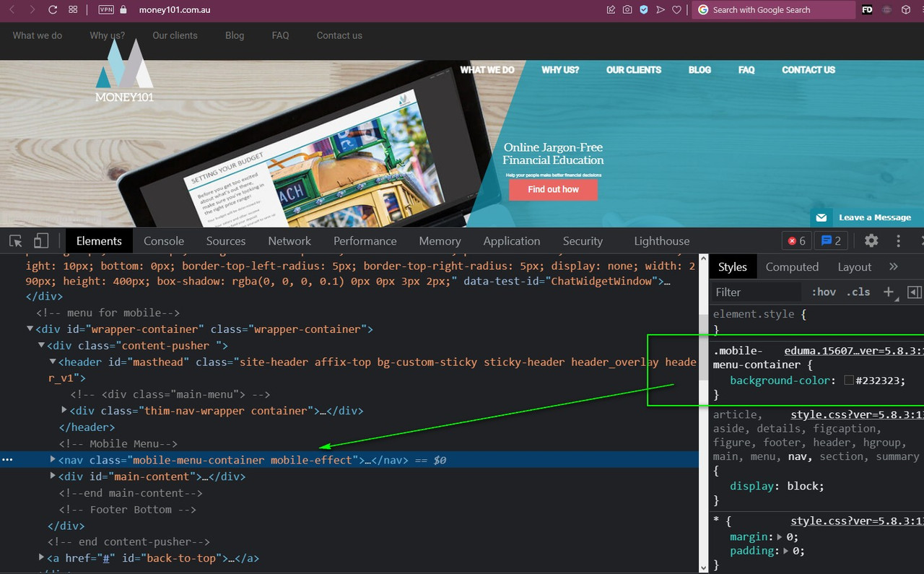Click the 'Find out how' button
This screenshot has width=924, height=574.
(553, 189)
